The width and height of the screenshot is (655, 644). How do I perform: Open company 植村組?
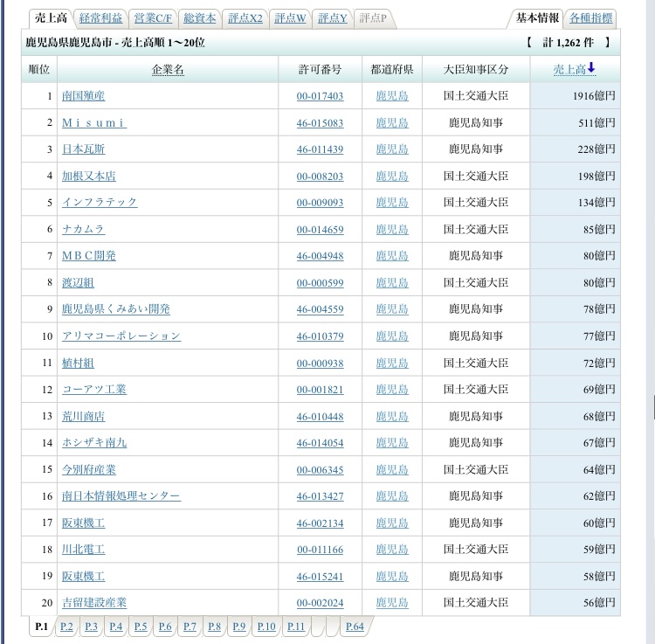[x=78, y=363]
